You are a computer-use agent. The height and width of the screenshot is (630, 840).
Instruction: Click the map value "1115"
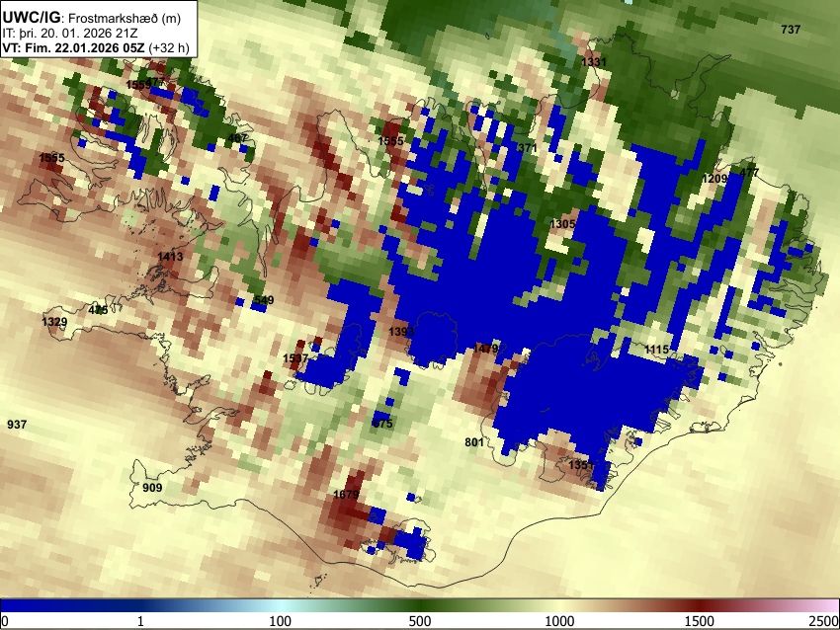click(x=657, y=350)
